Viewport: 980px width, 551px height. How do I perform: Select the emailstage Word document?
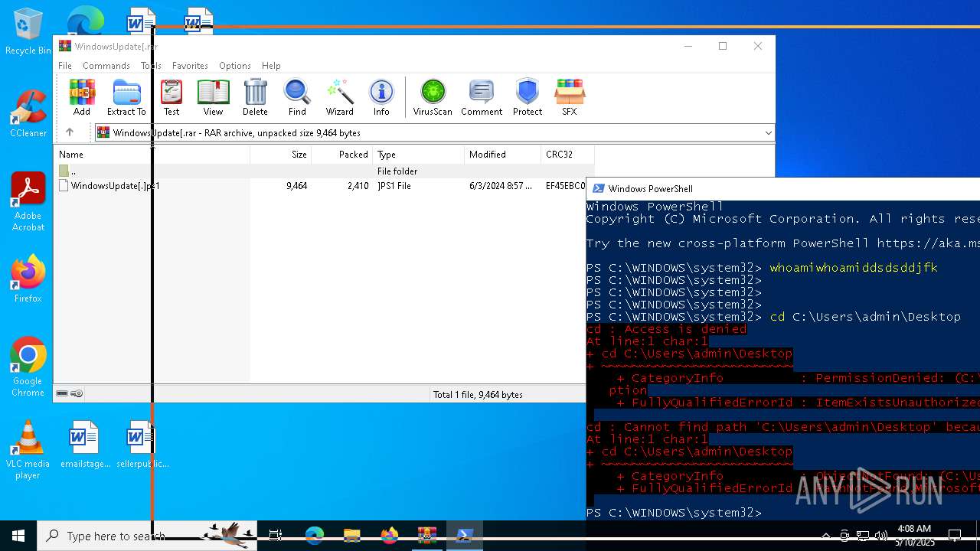(x=85, y=444)
